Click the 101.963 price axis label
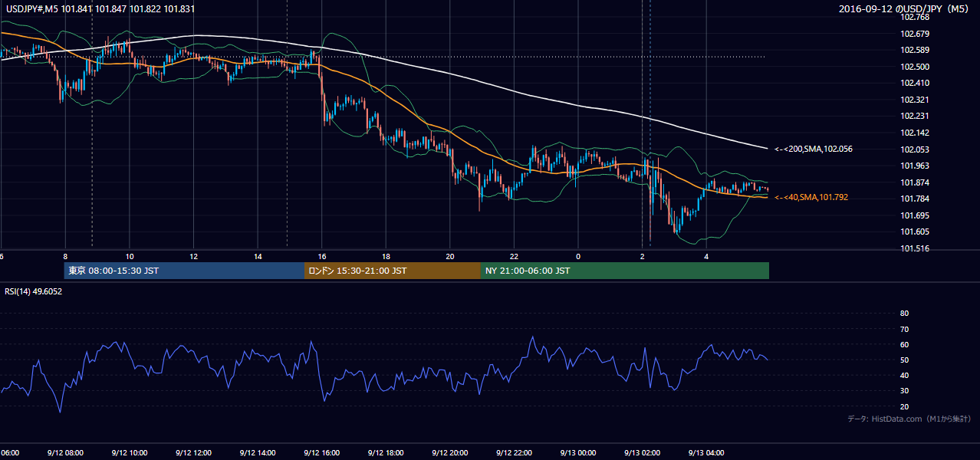Screen dimensions: 980x460 [915, 166]
